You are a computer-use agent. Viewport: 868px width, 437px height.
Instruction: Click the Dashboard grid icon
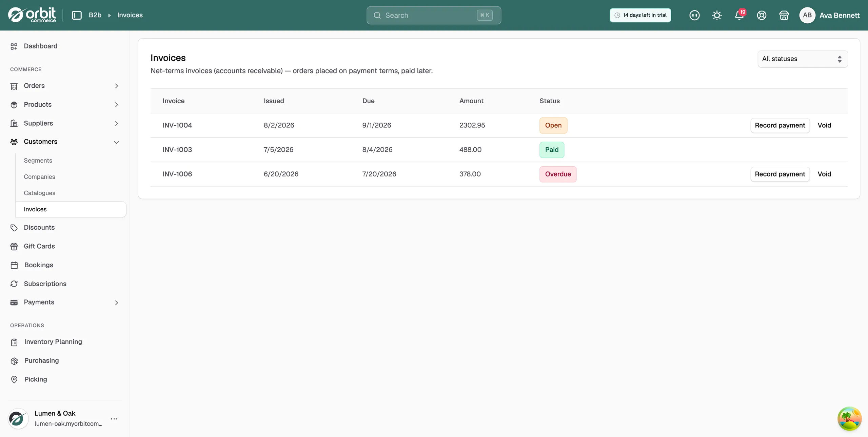click(14, 46)
